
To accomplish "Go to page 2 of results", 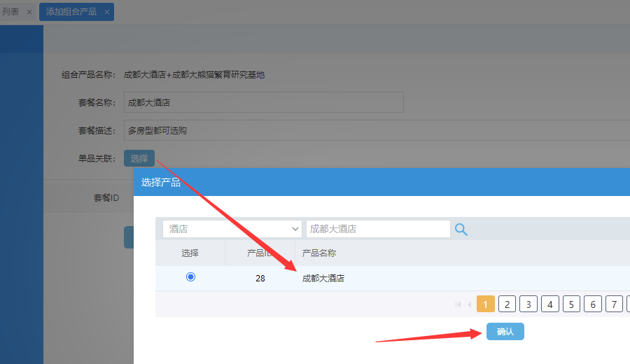I will coord(507,304).
